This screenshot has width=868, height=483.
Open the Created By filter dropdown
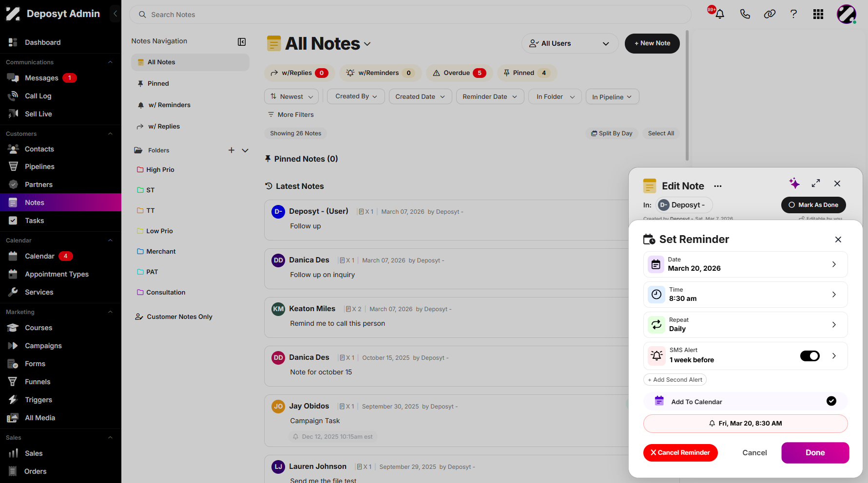click(x=356, y=96)
